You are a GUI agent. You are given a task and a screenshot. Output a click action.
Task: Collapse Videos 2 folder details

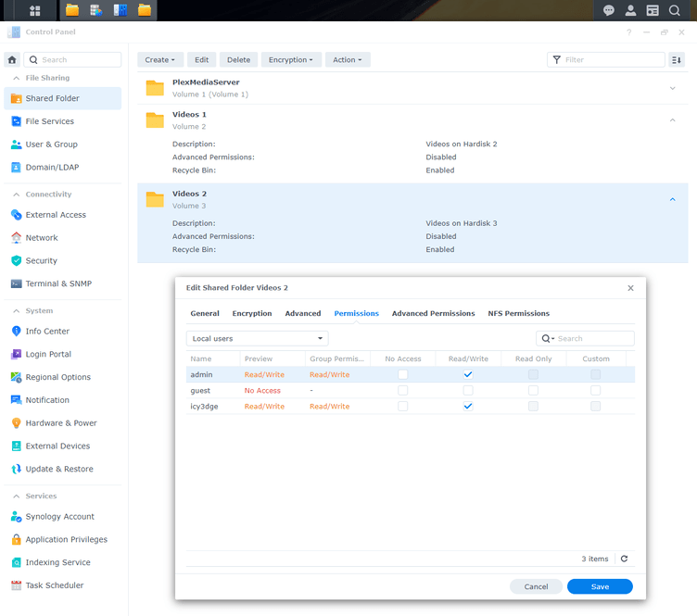click(x=673, y=199)
